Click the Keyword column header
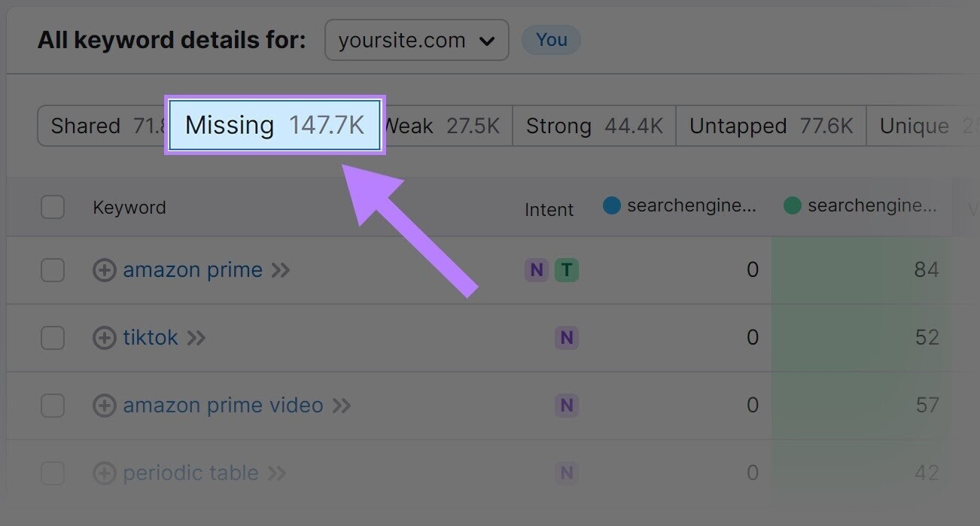The height and width of the screenshot is (526, 980). tap(129, 207)
